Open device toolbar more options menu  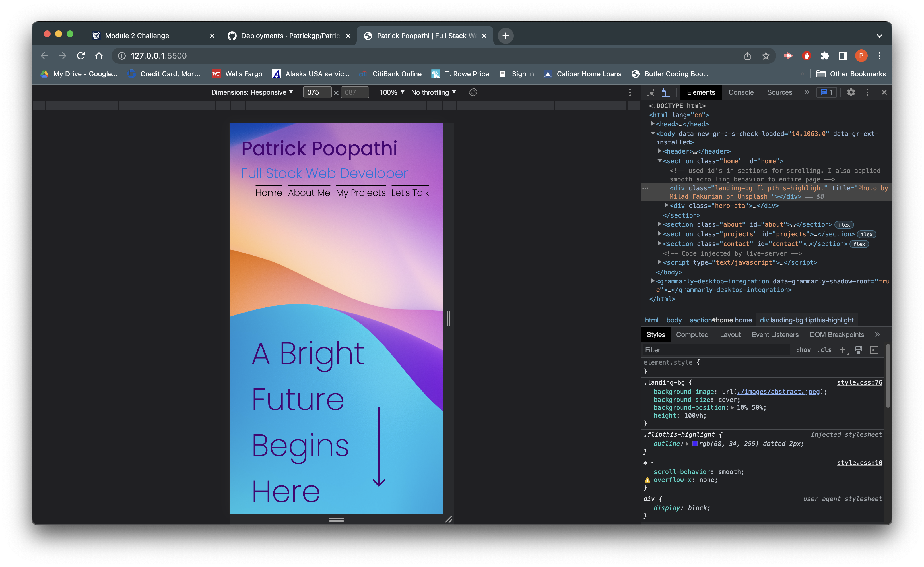[630, 92]
